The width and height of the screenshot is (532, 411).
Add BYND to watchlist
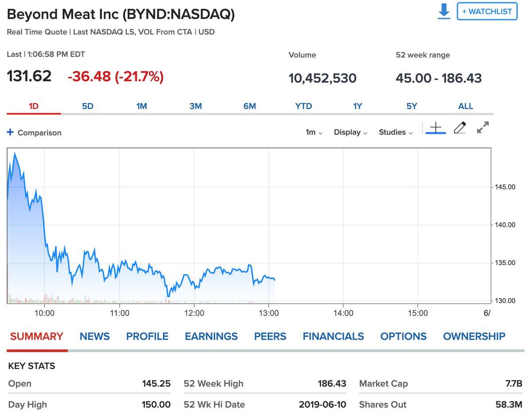[487, 12]
